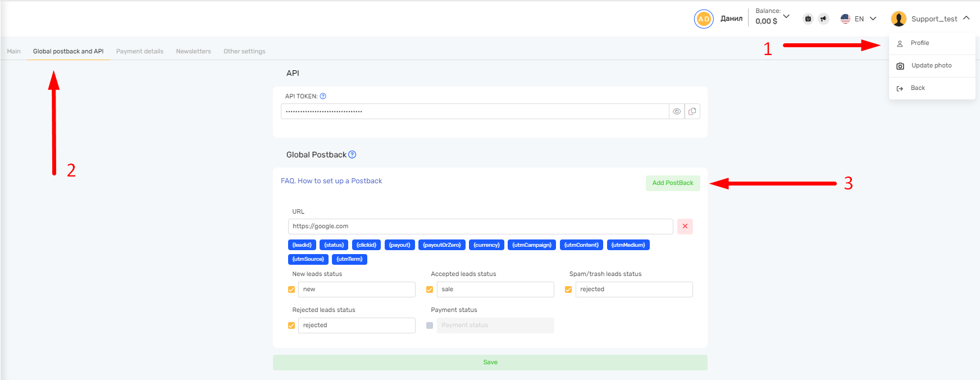Delete postback URL with red X button
This screenshot has width=980, height=380.
(685, 226)
